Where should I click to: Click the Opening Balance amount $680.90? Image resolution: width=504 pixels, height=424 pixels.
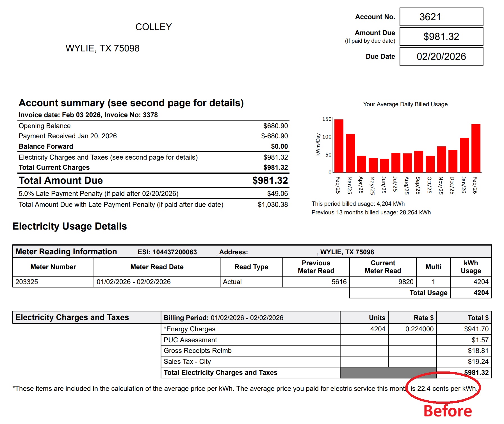point(275,126)
